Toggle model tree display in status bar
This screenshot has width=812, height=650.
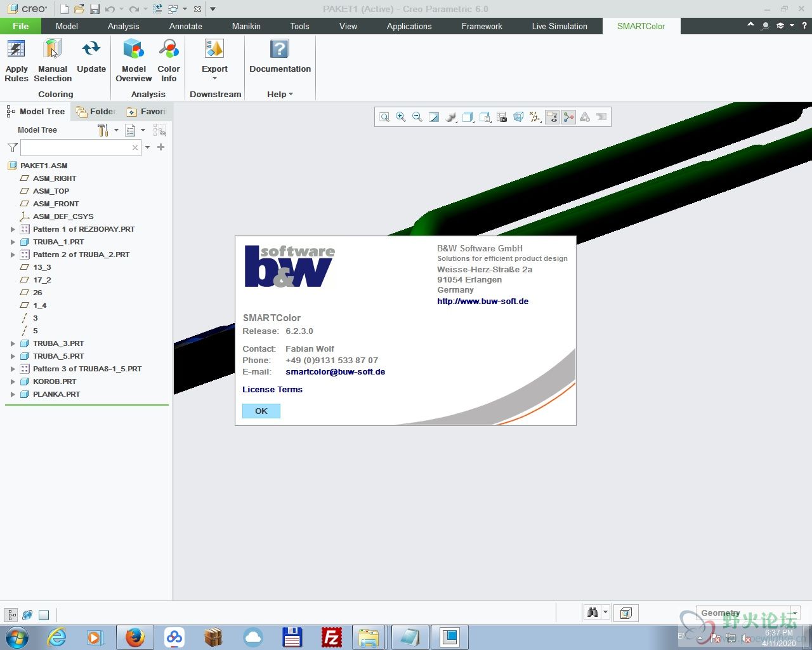click(x=11, y=614)
